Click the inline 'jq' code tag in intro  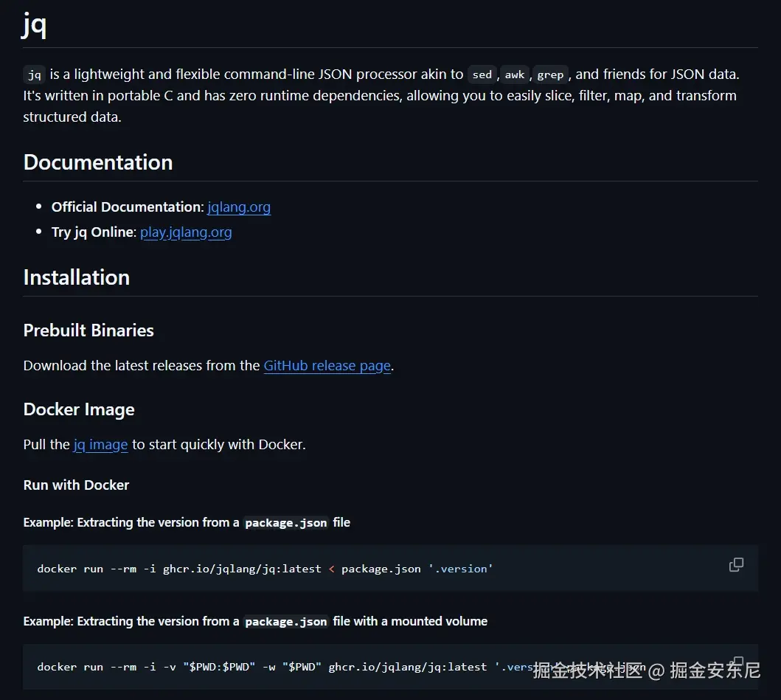35,74
